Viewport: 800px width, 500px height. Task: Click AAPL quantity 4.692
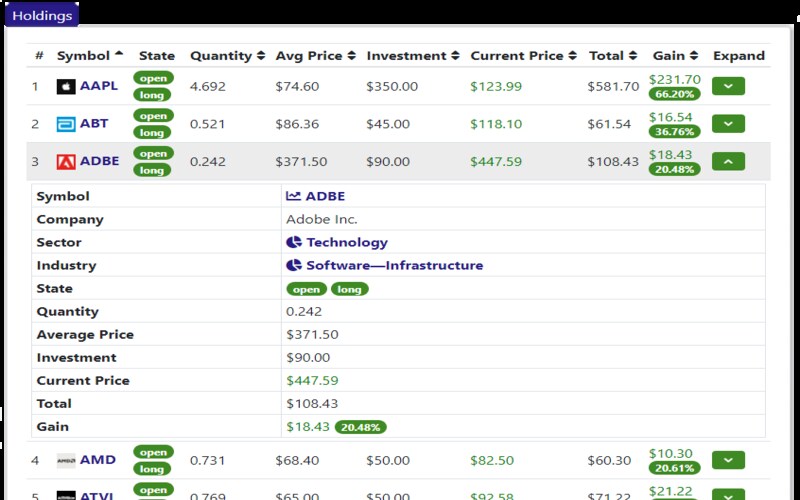pyautogui.click(x=207, y=86)
